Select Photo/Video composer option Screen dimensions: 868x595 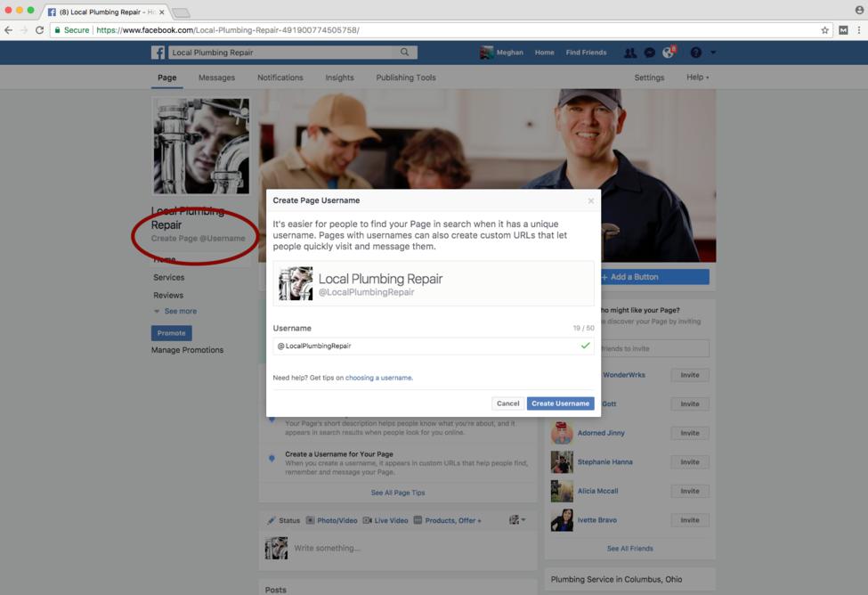331,520
